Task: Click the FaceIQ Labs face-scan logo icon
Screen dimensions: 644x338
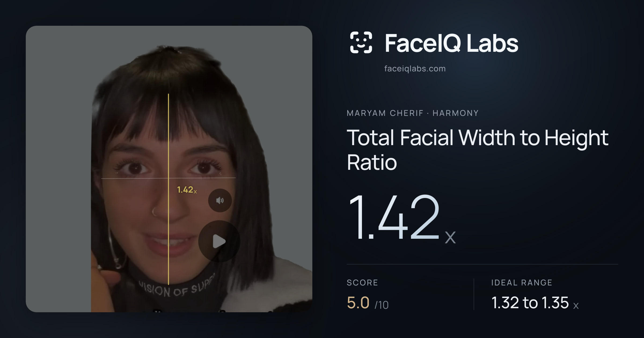Action: [361, 42]
